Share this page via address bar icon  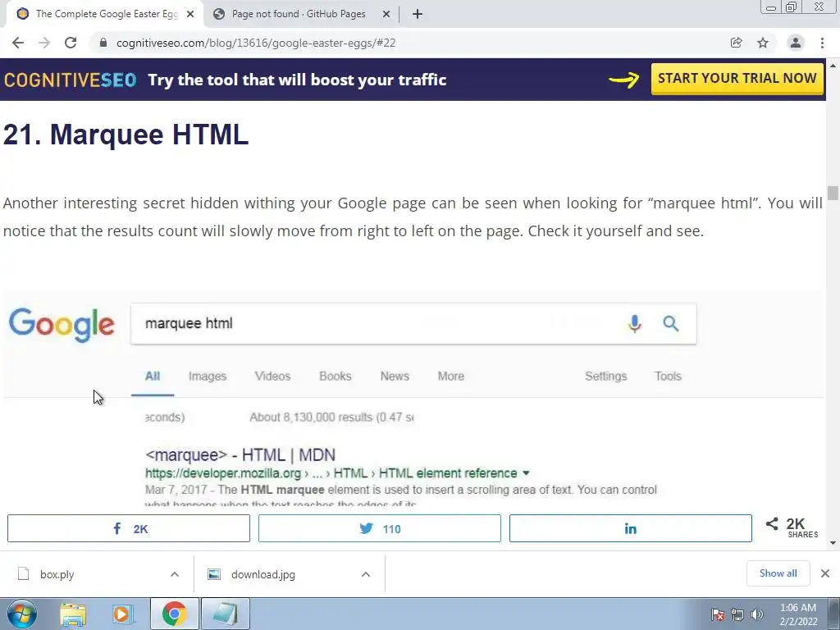(737, 43)
